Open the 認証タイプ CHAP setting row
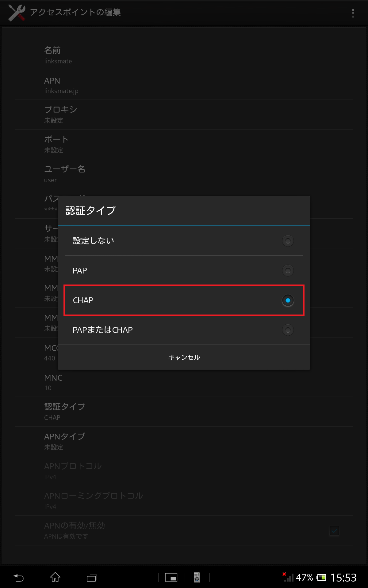Image resolution: width=368 pixels, height=588 pixels. point(184,412)
